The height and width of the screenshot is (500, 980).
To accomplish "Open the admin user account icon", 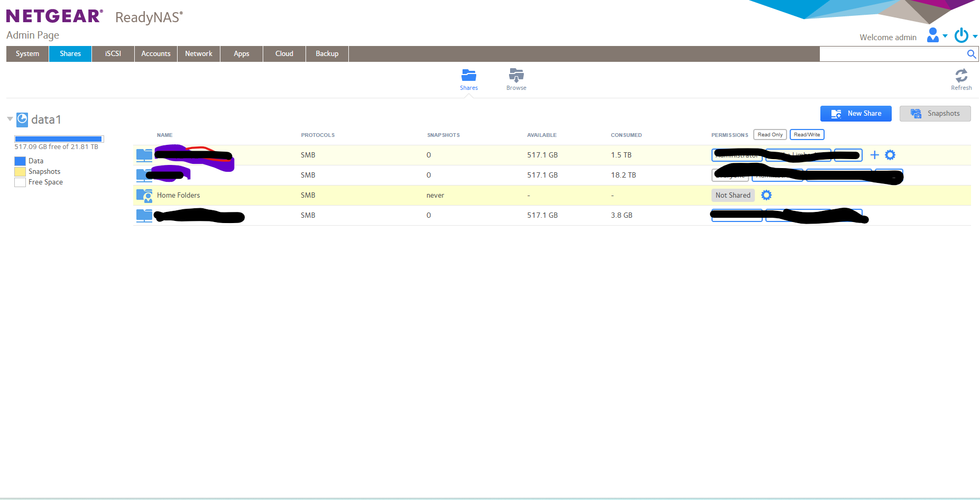I will (932, 35).
